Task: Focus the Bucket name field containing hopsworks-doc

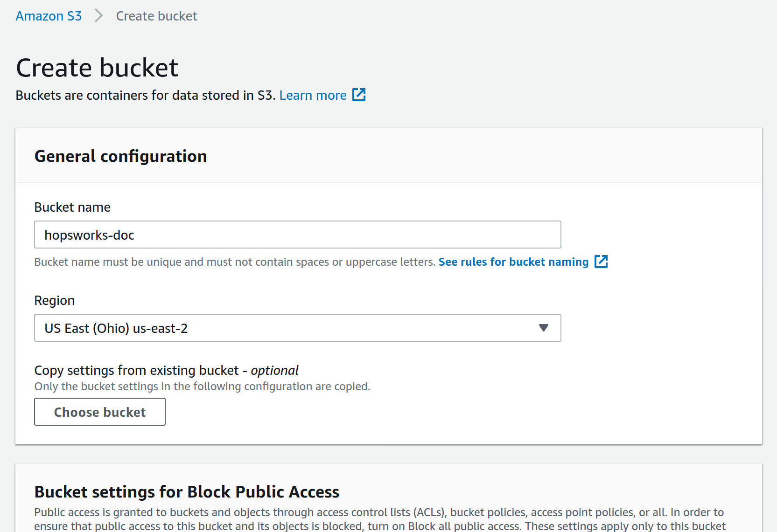Action: click(297, 235)
